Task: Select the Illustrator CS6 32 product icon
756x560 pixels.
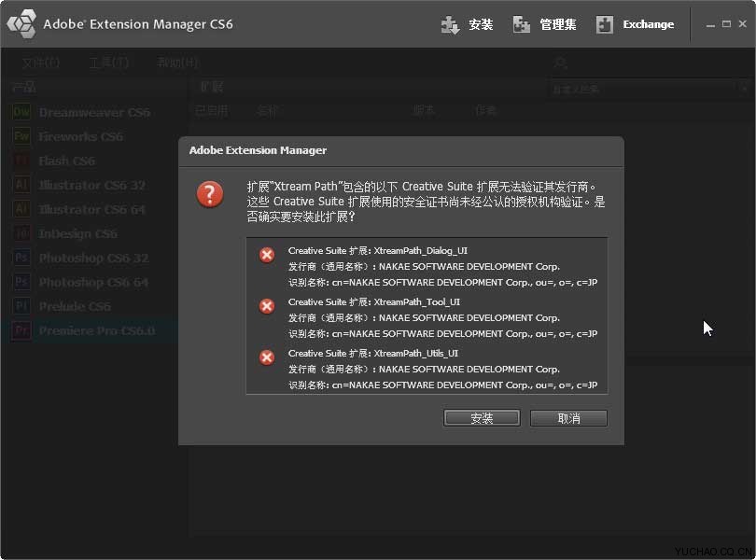Action: click(x=23, y=185)
